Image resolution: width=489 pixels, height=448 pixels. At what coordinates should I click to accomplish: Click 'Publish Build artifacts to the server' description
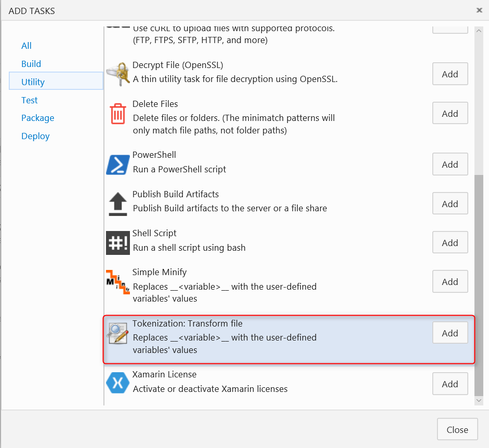click(x=230, y=208)
